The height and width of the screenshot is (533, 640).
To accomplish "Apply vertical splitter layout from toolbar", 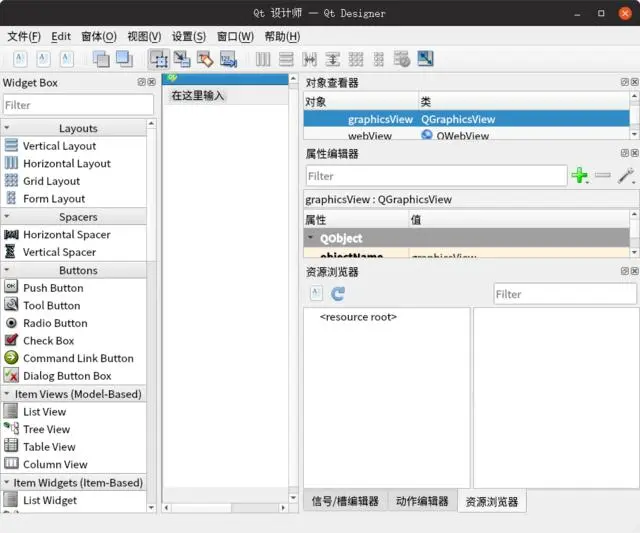I will coord(333,59).
